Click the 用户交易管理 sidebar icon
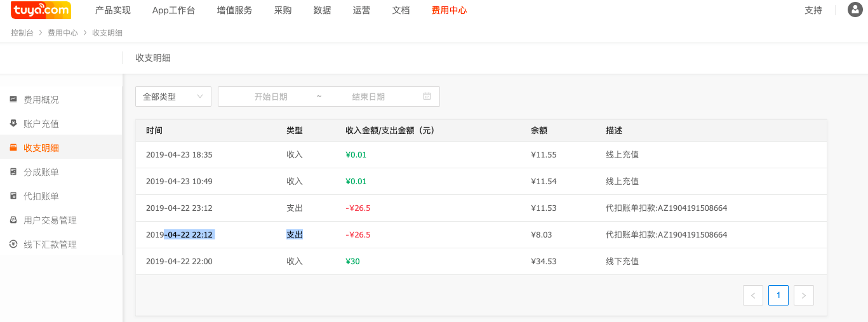The image size is (868, 322). 13,220
